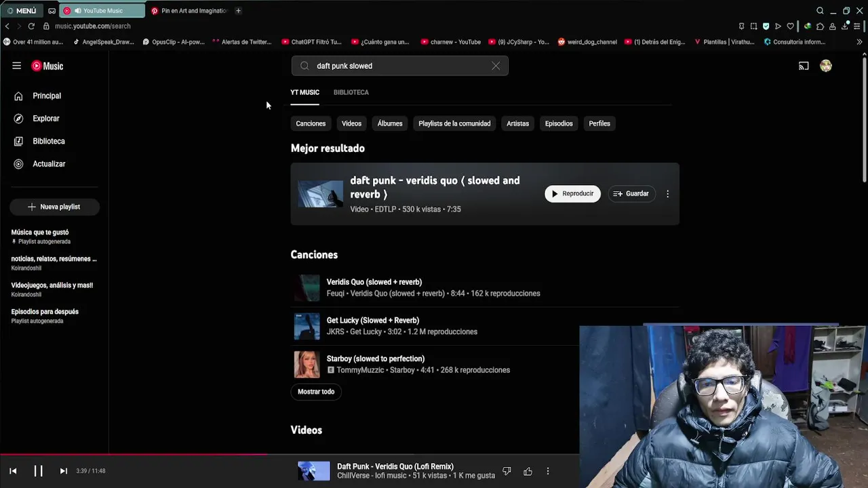The height and width of the screenshot is (488, 868).
Task: Skip to previous track
Action: tap(13, 471)
